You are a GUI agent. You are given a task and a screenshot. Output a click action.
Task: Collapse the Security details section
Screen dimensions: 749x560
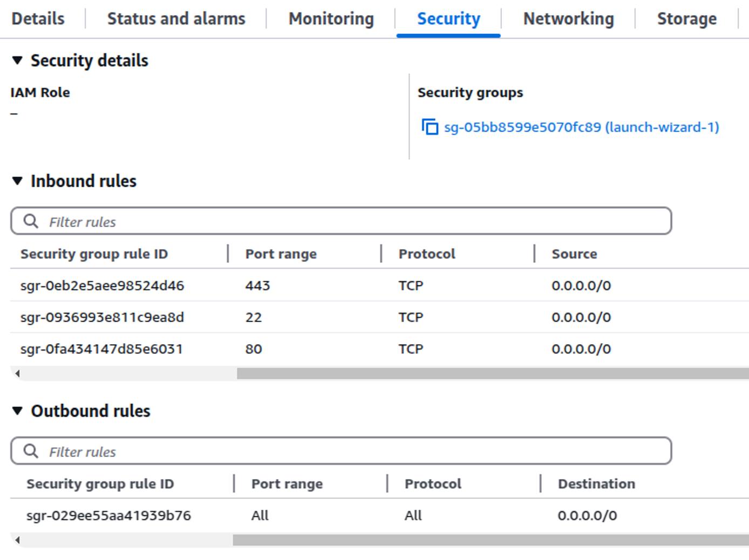coord(17,60)
